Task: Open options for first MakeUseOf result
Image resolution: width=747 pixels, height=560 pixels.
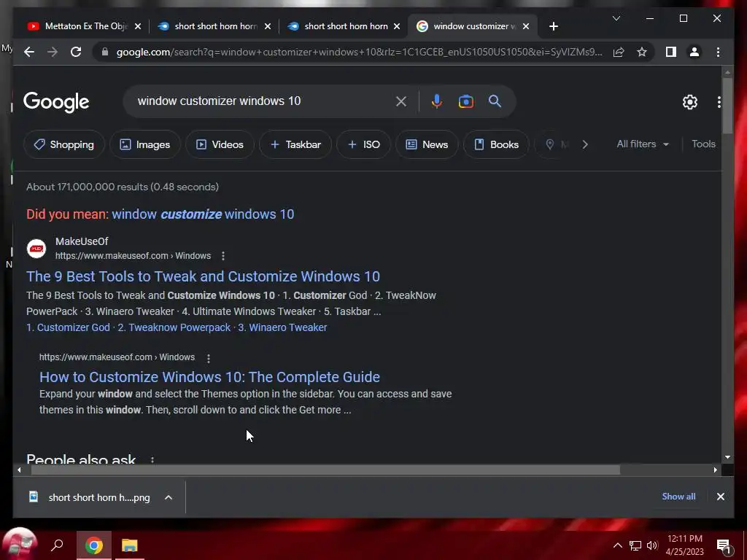Action: tap(223, 256)
